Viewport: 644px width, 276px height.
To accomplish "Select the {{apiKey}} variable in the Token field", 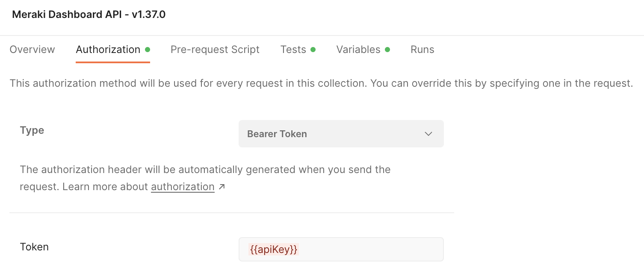I will (x=273, y=249).
